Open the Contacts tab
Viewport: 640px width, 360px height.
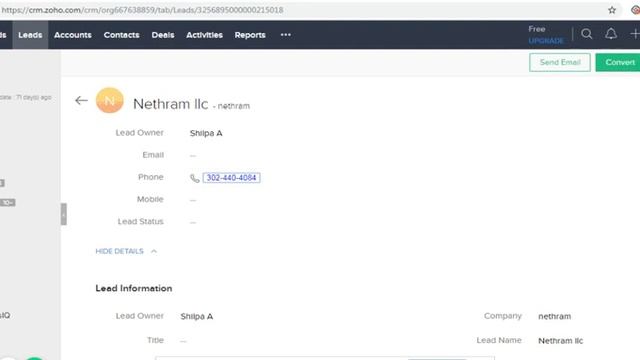pyautogui.click(x=121, y=35)
